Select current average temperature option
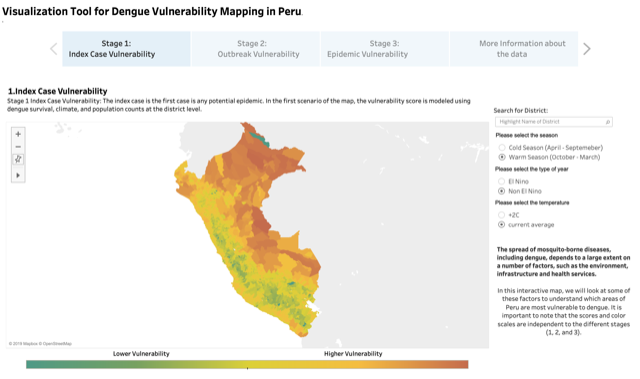Viewport: 640px width, 379px height. [x=502, y=224]
